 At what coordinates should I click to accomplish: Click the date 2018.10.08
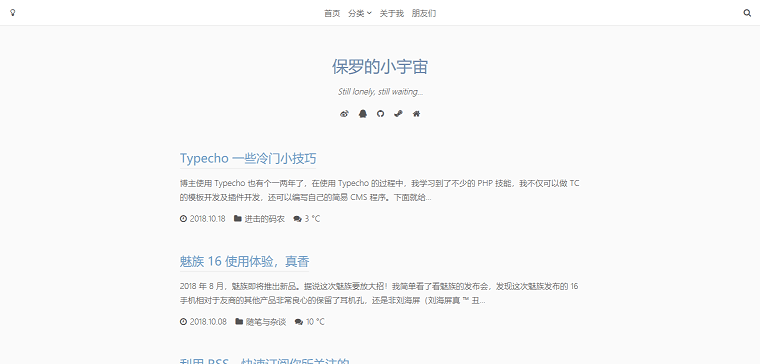[208, 322]
